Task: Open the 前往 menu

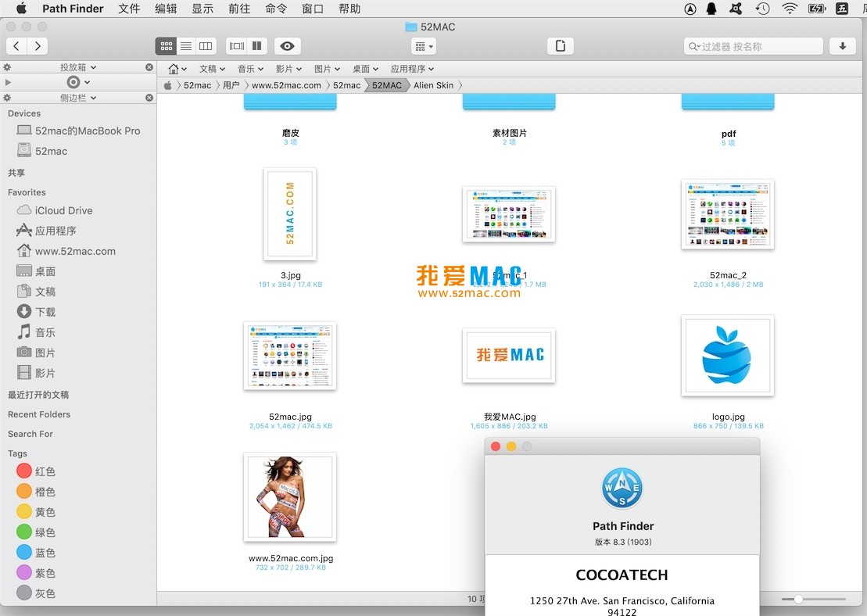Action: (239, 9)
